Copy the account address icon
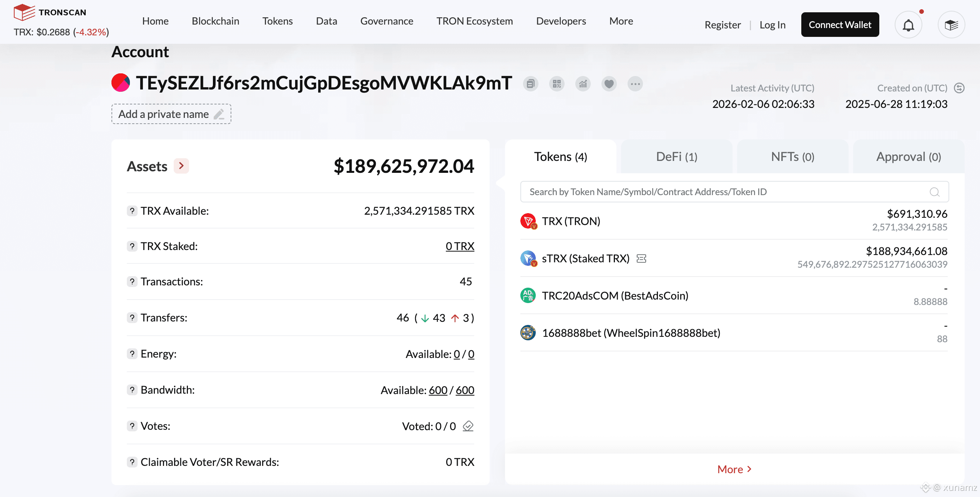 [530, 84]
